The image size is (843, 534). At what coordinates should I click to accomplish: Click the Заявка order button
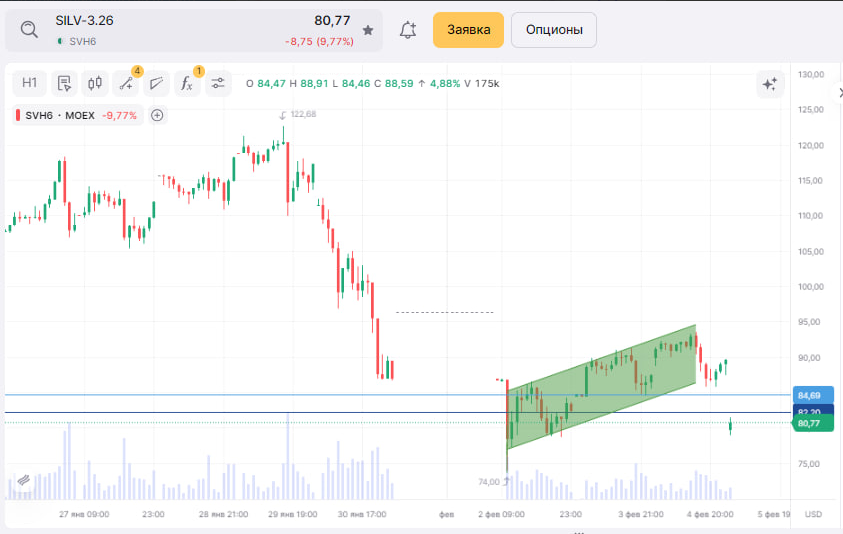[468, 30]
